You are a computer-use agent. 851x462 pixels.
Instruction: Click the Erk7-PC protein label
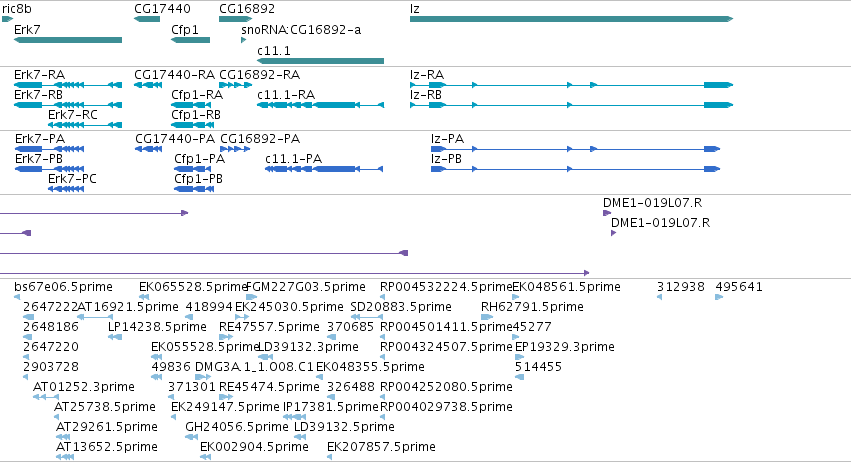[72, 179]
